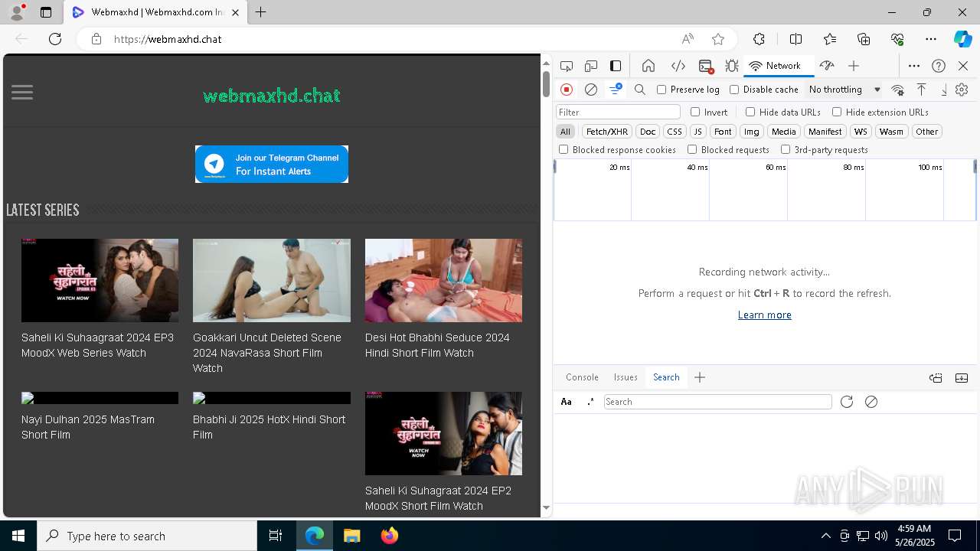980x551 pixels.
Task: Show hidden system tray icons chevron
Action: 826,536
